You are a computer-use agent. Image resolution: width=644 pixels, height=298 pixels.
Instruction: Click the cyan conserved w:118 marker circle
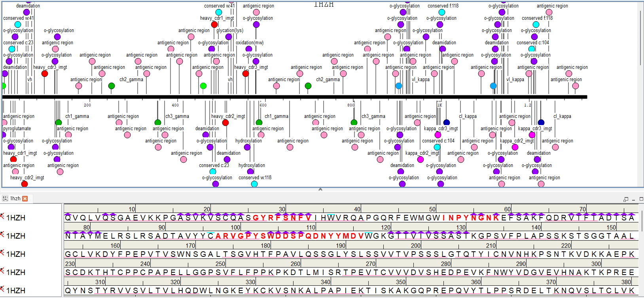[254, 184]
